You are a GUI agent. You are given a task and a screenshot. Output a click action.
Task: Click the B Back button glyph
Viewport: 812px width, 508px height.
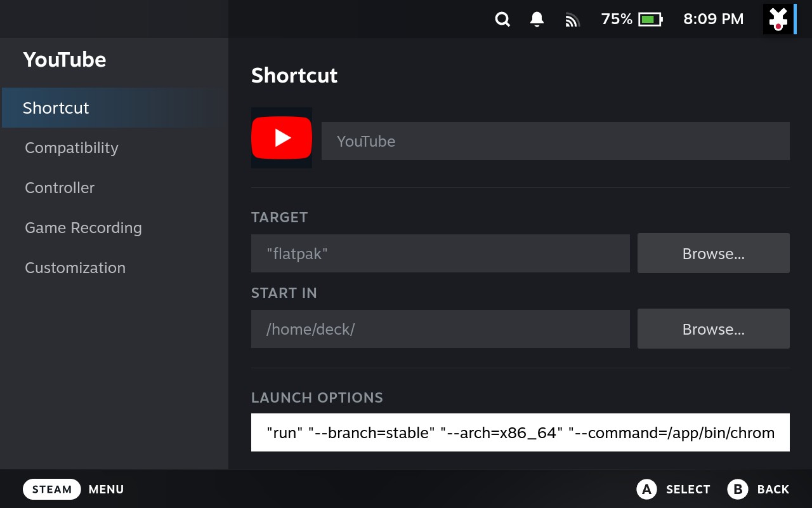tap(738, 489)
